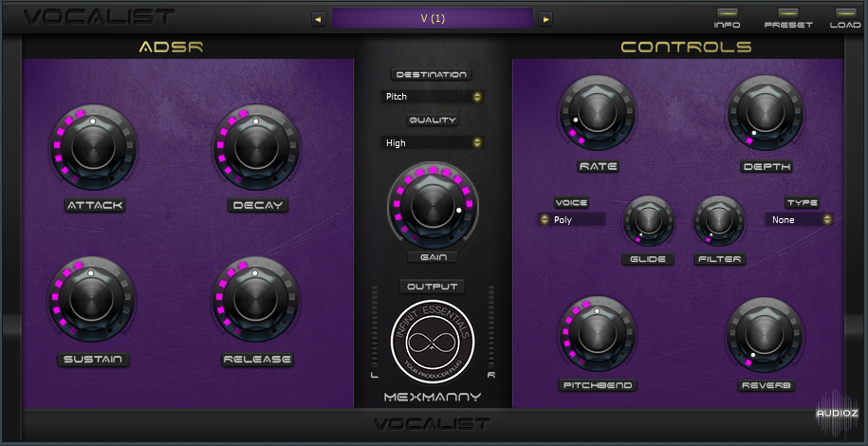The width and height of the screenshot is (868, 446).
Task: Click the DECAY label button
Action: tap(258, 206)
